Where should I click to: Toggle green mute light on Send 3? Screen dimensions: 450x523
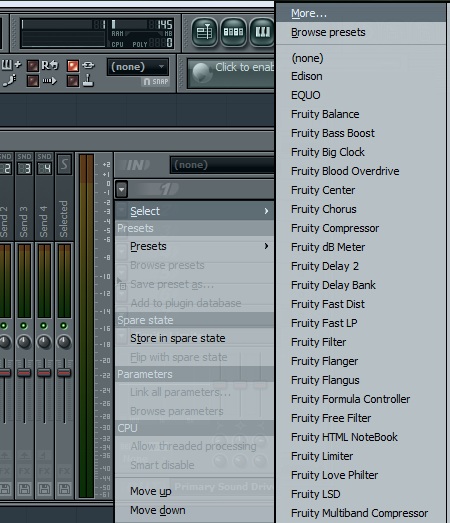pos(24,326)
